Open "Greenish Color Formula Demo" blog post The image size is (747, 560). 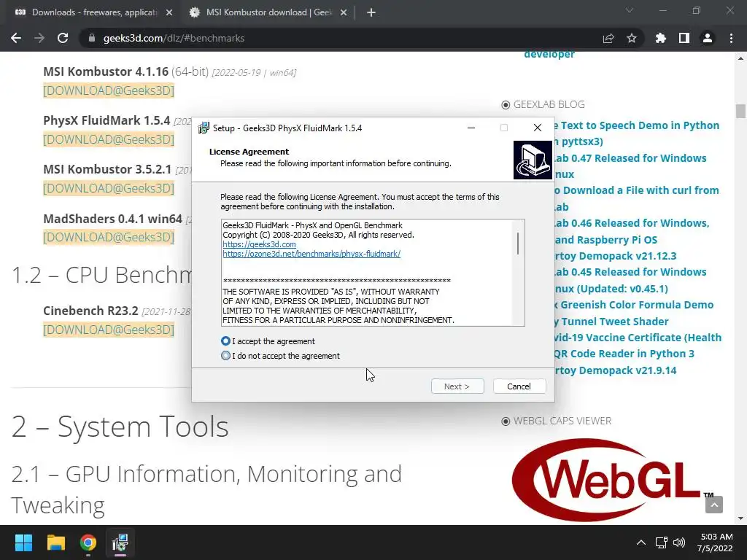(634, 305)
